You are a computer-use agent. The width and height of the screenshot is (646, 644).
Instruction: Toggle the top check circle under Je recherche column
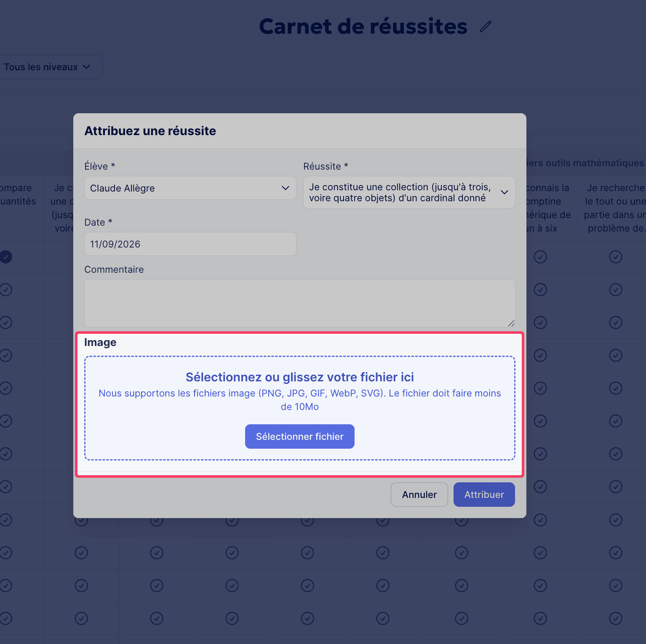point(616,257)
